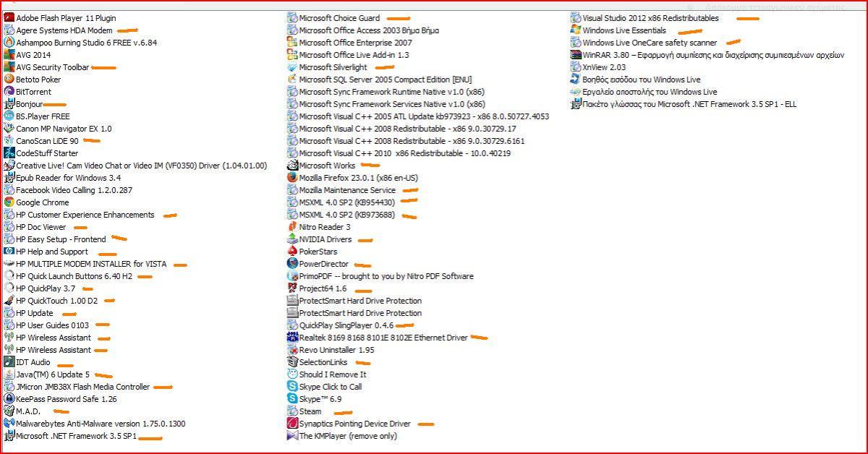Click The KMPlayer icon
The image size is (868, 454).
click(292, 436)
